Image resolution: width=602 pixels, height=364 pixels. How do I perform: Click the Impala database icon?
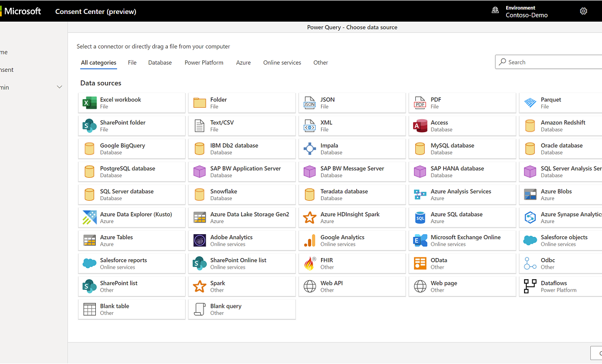[x=310, y=149]
